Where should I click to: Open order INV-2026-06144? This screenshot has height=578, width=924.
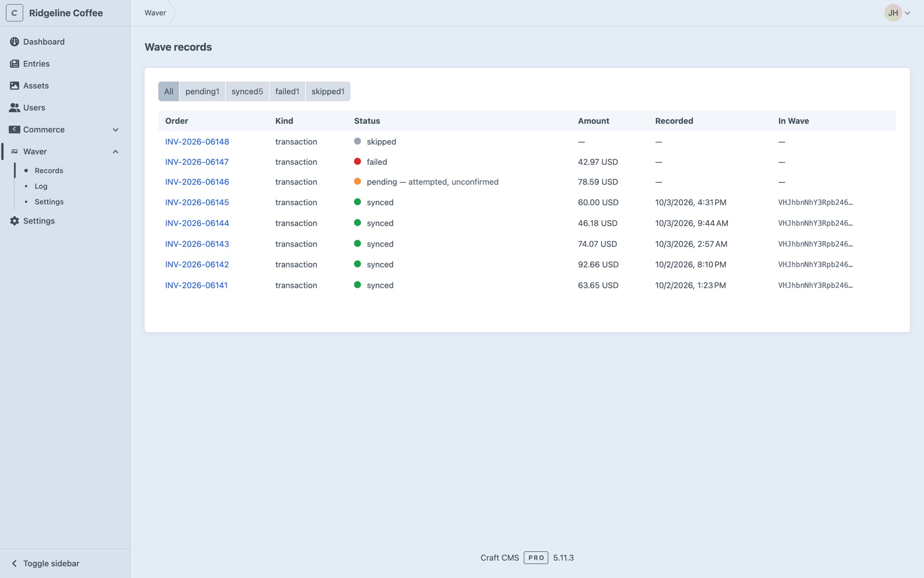click(197, 223)
